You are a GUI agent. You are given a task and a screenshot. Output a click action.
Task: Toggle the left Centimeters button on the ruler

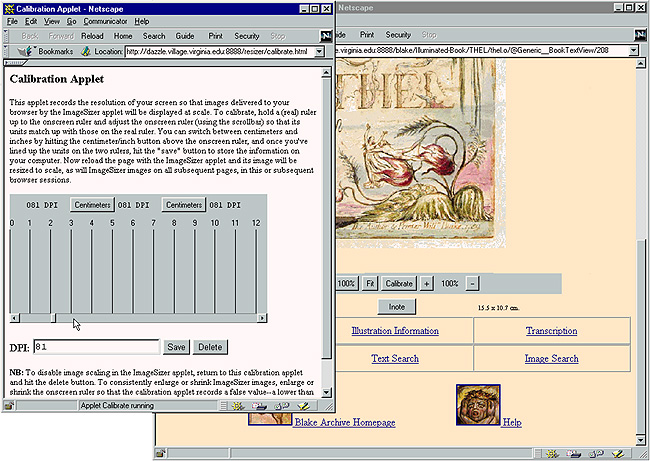[x=92, y=205]
